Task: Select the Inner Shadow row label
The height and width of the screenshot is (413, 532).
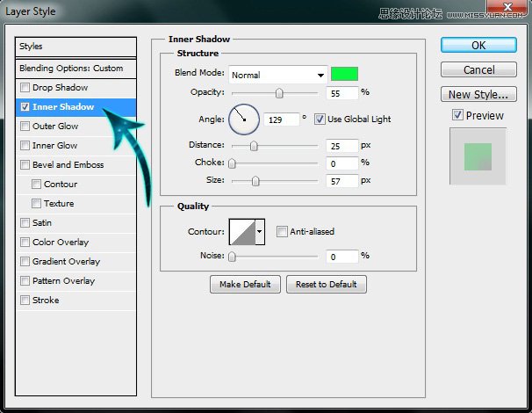Action: pyautogui.click(x=63, y=106)
